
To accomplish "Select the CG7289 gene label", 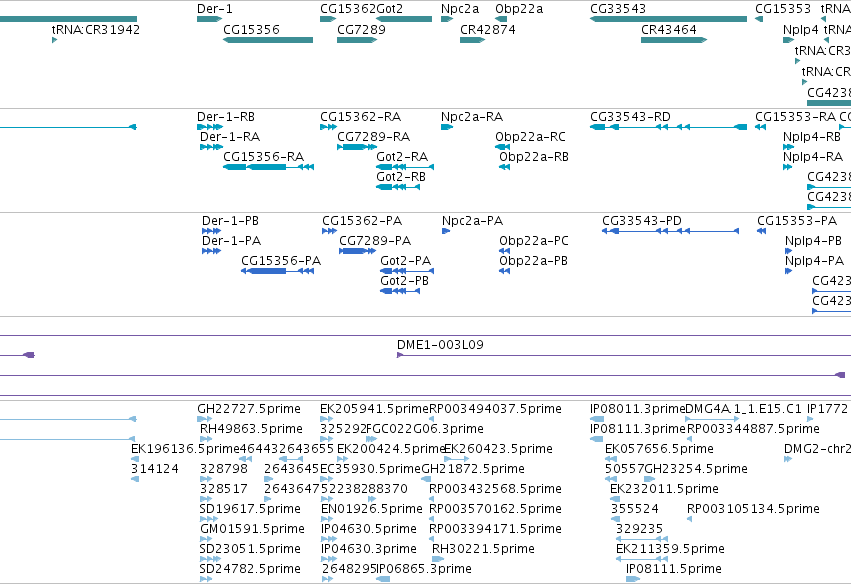I will pyautogui.click(x=361, y=30).
